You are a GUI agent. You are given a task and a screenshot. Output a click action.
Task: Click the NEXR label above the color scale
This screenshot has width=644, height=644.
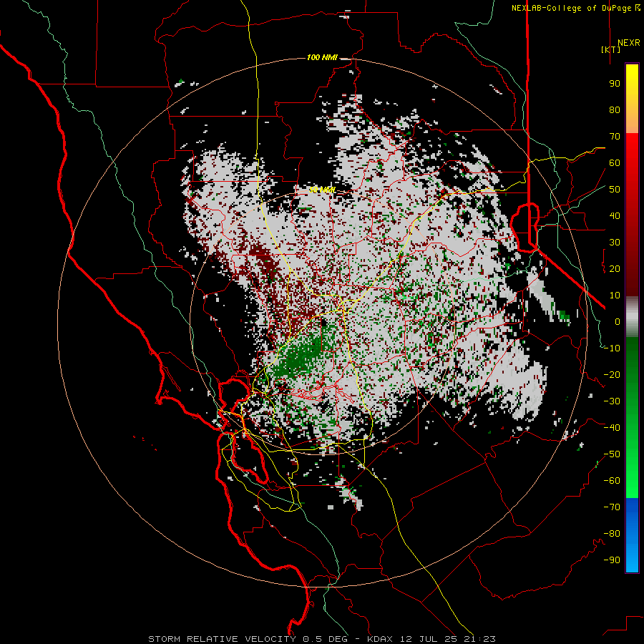pos(628,43)
